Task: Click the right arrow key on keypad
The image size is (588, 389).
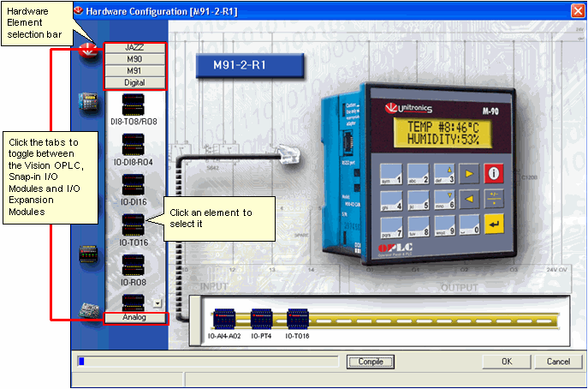Action: pos(469,173)
